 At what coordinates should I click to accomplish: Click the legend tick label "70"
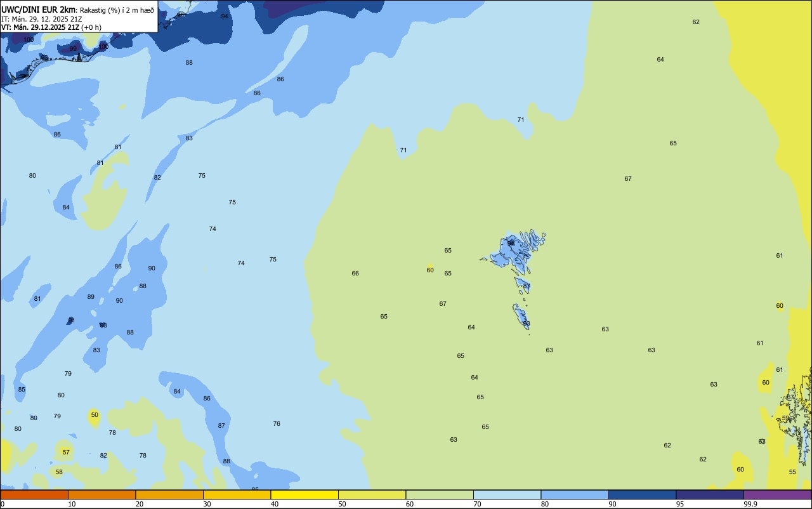pos(477,504)
